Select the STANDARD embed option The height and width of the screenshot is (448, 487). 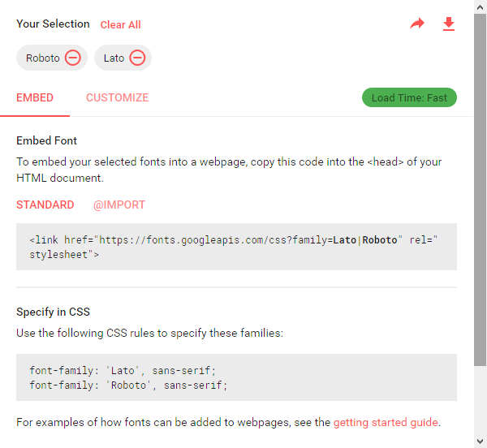pyautogui.click(x=45, y=205)
